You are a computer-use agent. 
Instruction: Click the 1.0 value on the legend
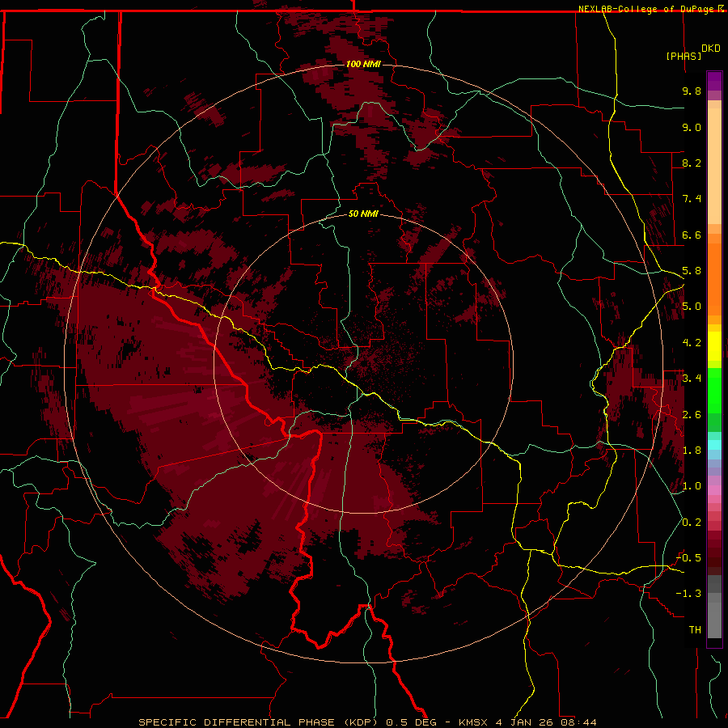(x=692, y=486)
